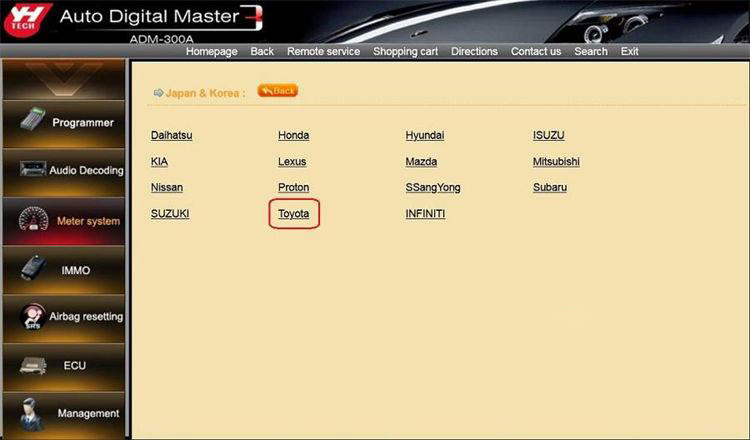Click Exit in the menu bar

[629, 52]
